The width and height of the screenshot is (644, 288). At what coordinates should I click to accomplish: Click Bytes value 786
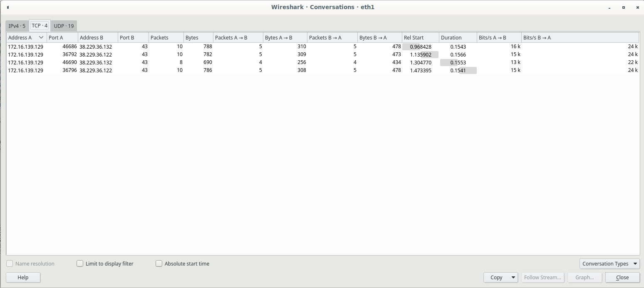coord(208,70)
